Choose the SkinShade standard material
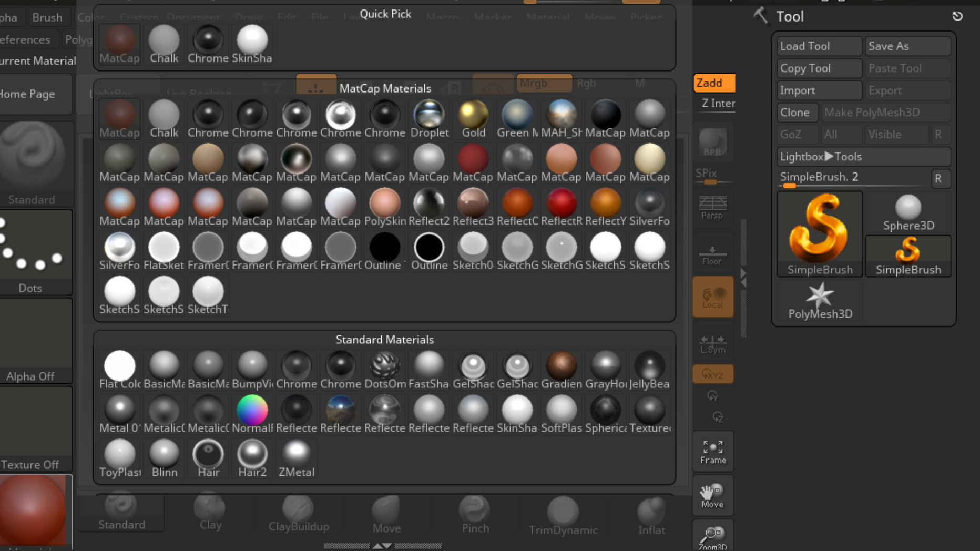Image resolution: width=980 pixels, height=551 pixels. pos(517,414)
